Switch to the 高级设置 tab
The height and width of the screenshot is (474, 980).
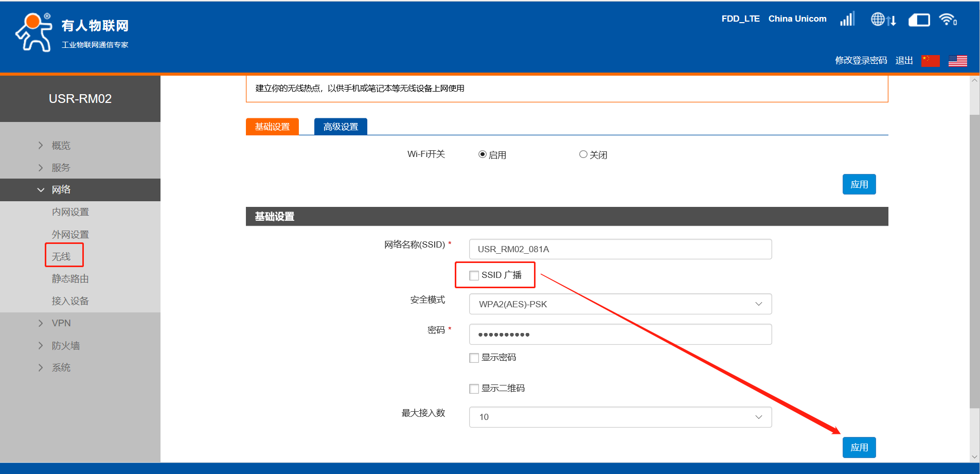[x=341, y=127]
